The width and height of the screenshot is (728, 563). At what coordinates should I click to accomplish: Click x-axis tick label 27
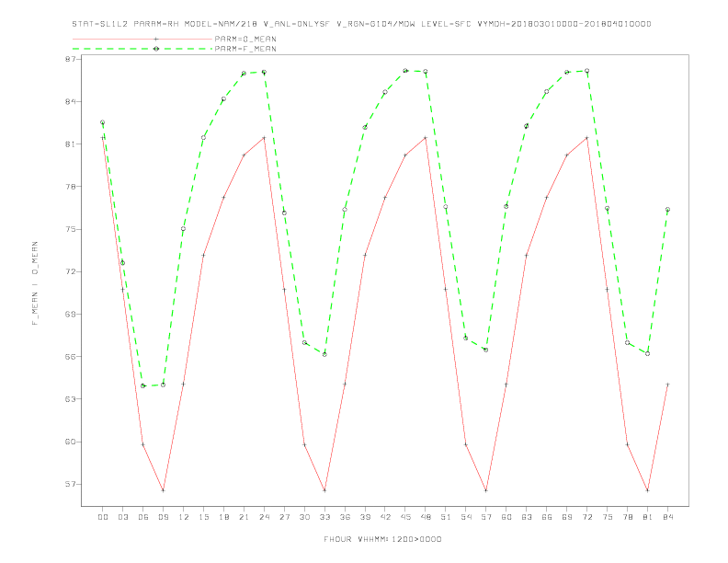point(284,517)
